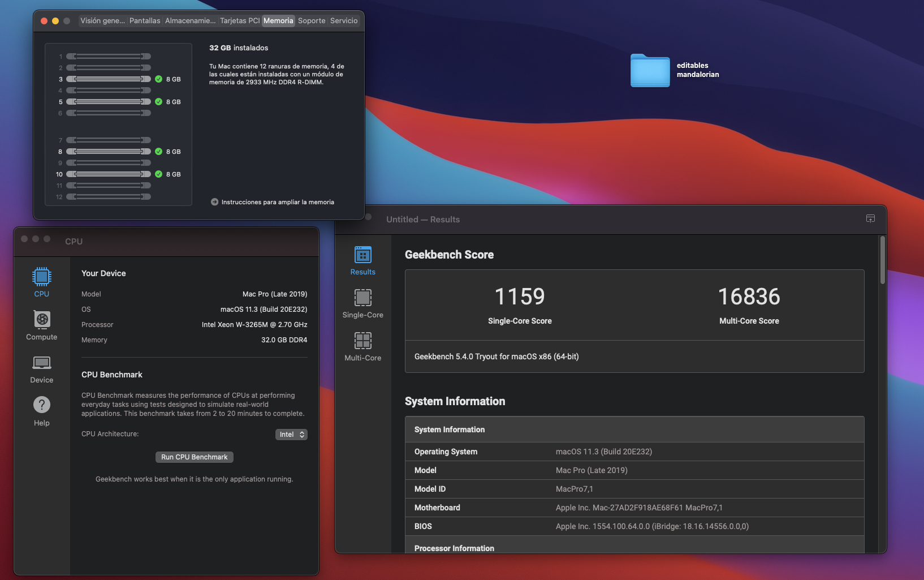Open the CPU Architecture Intel dropdown
This screenshot has width=924, height=580.
(x=291, y=435)
